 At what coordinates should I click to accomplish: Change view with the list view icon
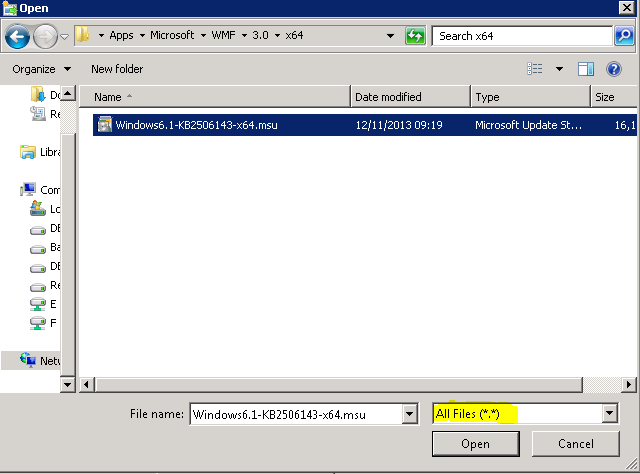tap(535, 69)
